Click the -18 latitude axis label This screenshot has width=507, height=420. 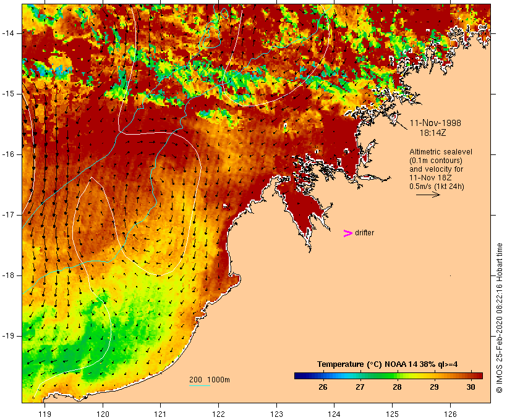(x=8, y=275)
